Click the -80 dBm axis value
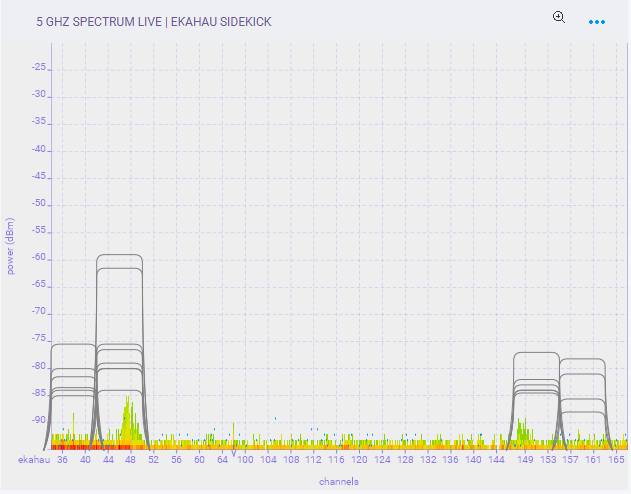631x494 pixels. point(39,366)
